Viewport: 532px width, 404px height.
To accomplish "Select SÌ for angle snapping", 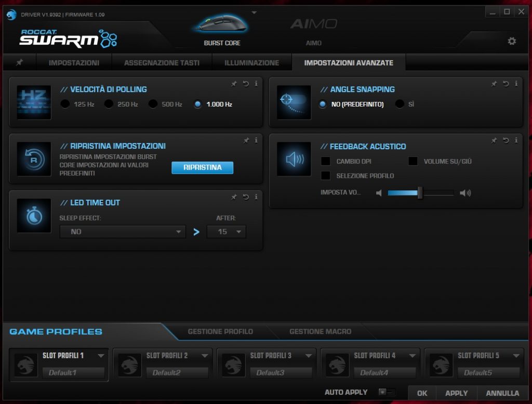I will point(400,104).
